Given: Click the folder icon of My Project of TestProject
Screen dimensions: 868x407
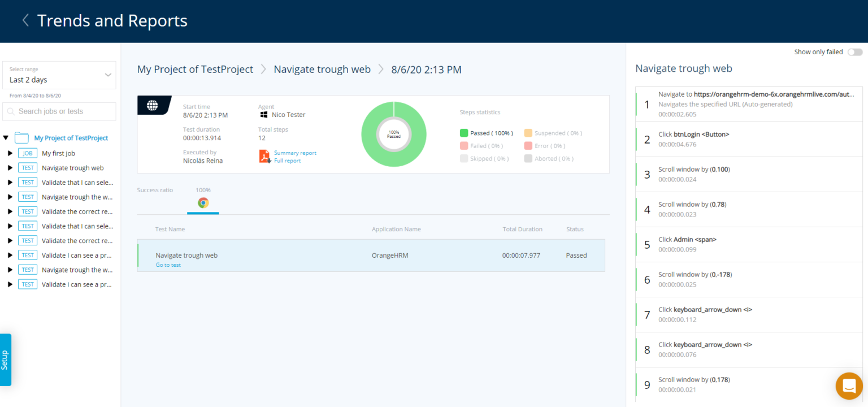Looking at the screenshot, I should [21, 137].
